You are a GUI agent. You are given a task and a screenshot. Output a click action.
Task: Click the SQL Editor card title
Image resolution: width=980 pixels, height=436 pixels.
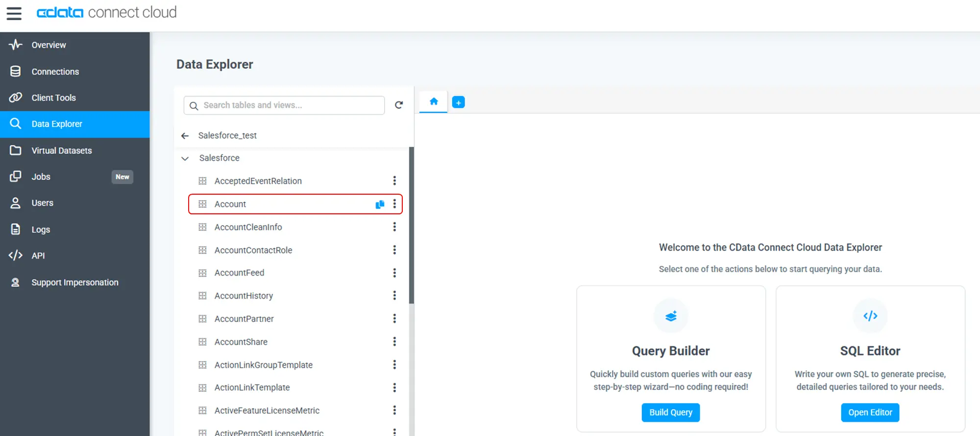pyautogui.click(x=870, y=351)
